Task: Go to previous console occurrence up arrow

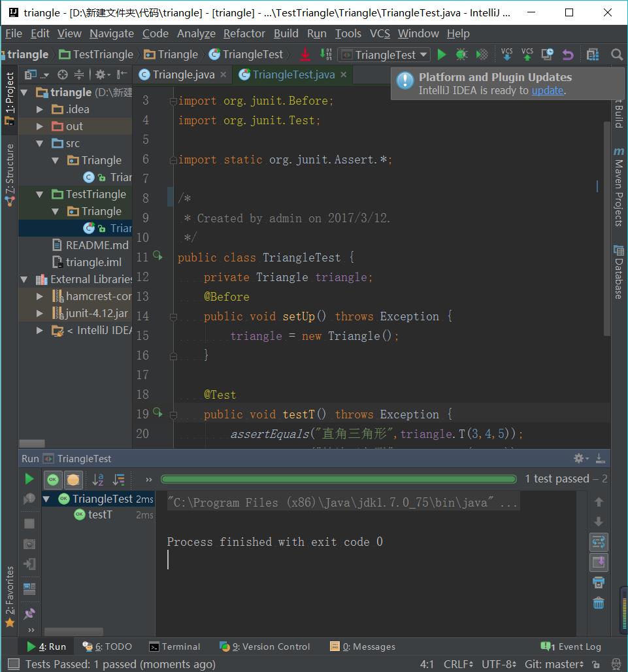Action: [599, 502]
